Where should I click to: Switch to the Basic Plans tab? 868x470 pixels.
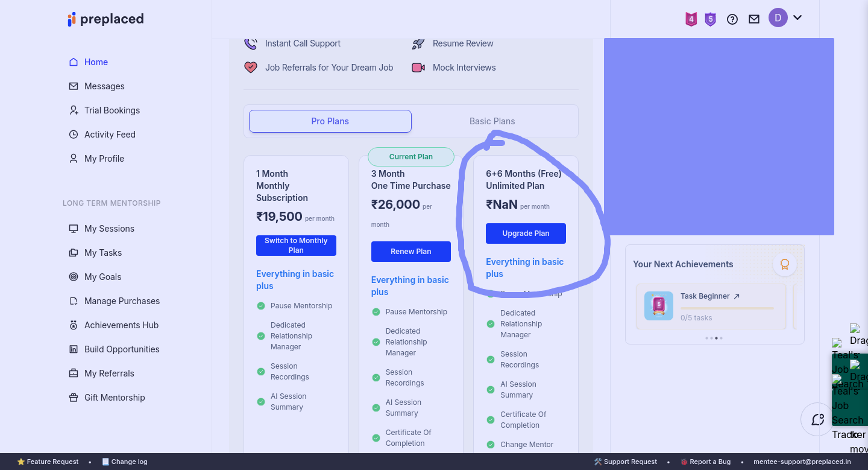(492, 121)
